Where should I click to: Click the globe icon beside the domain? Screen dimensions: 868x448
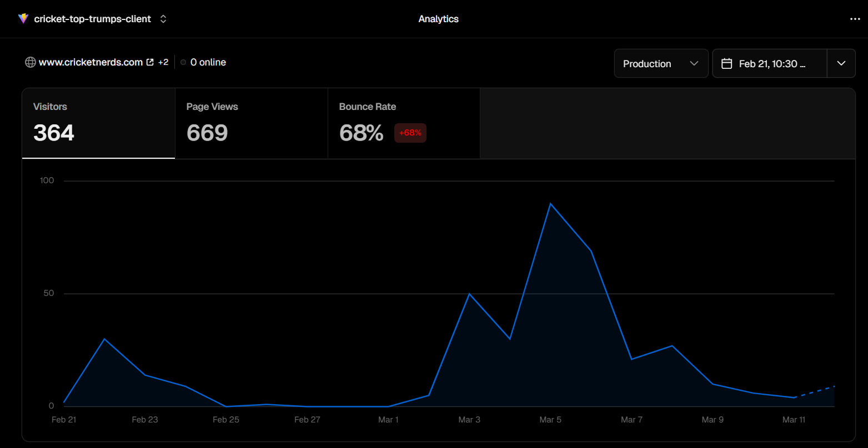31,62
